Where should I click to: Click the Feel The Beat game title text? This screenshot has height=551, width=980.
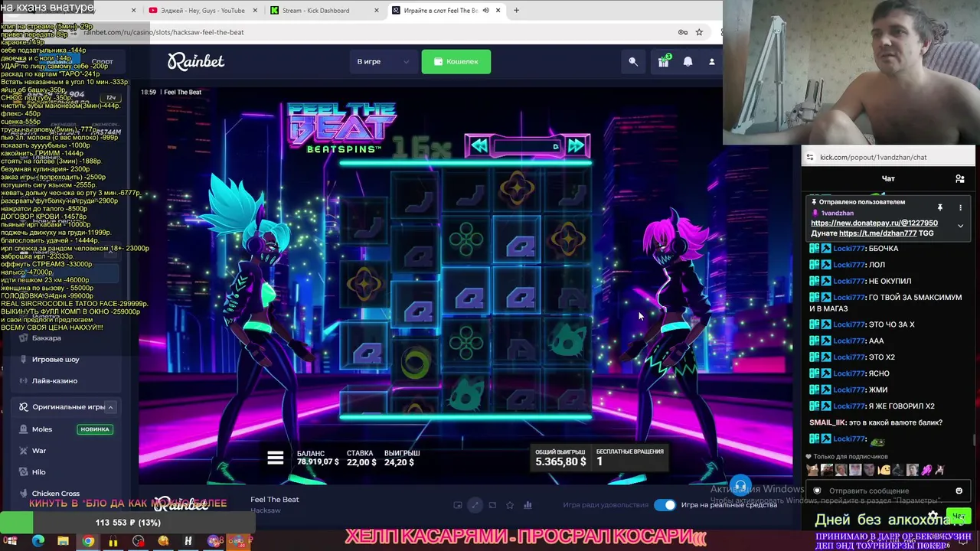tap(275, 500)
